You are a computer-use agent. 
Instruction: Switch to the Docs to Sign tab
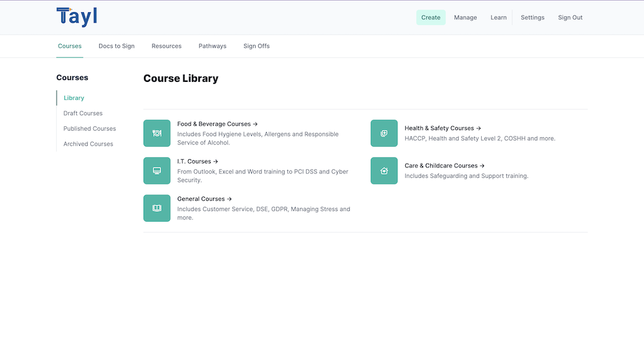click(117, 46)
